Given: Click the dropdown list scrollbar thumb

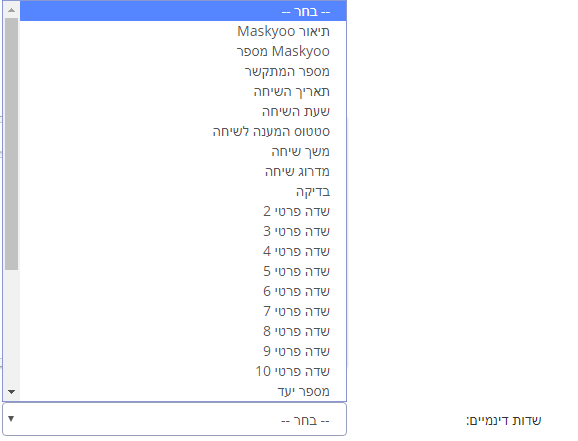Looking at the screenshot, I should pos(11,144).
